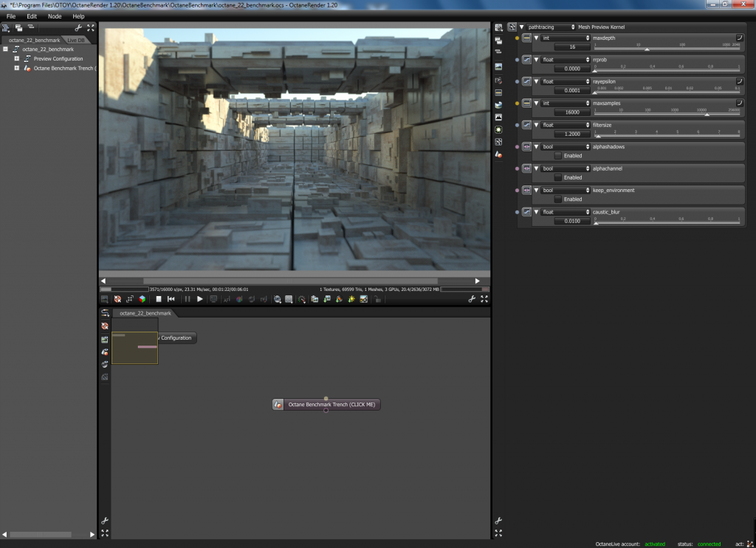
Task: Open the int type dropdown for maxdepth
Action: click(566, 38)
